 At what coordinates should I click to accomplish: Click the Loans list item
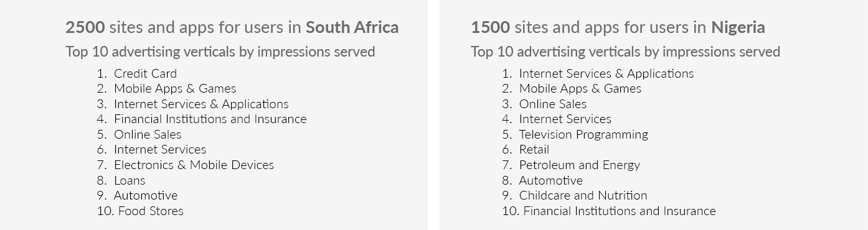(x=130, y=180)
